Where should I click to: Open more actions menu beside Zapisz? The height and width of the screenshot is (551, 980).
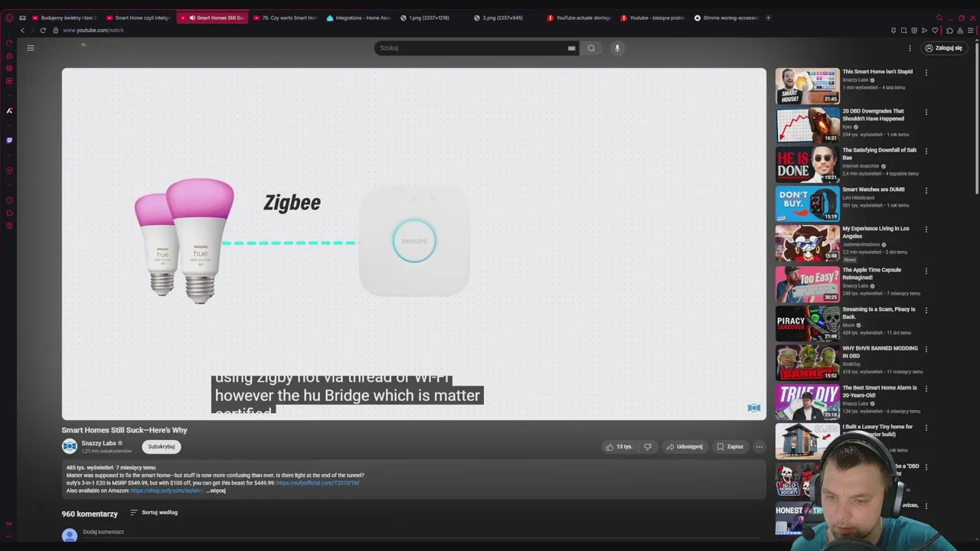pos(759,447)
